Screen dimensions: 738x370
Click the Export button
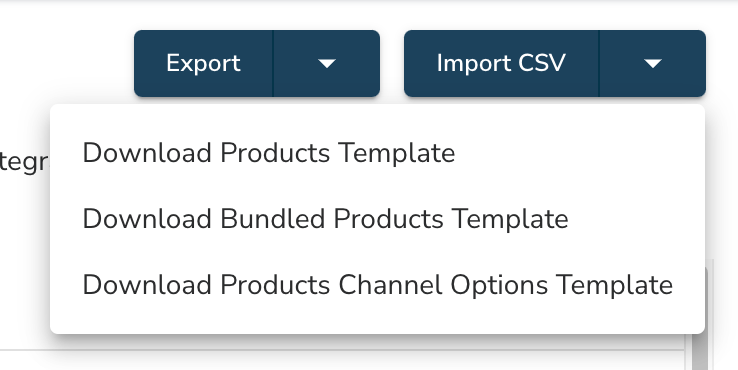(203, 64)
